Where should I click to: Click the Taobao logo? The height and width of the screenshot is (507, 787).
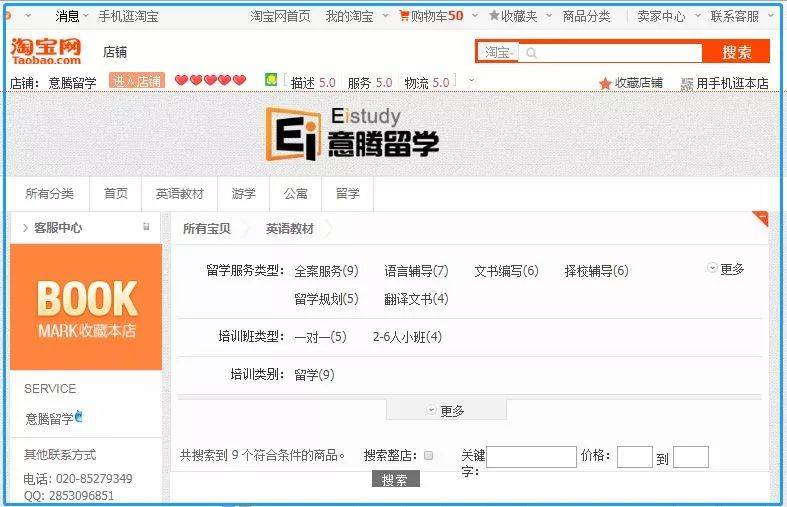46,51
